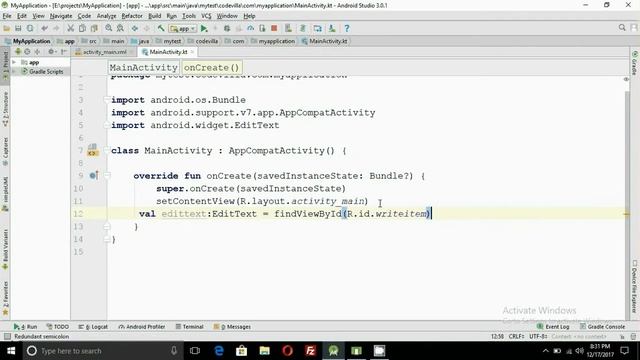Open the Refactor menu
The image size is (640, 360).
coord(132,16)
